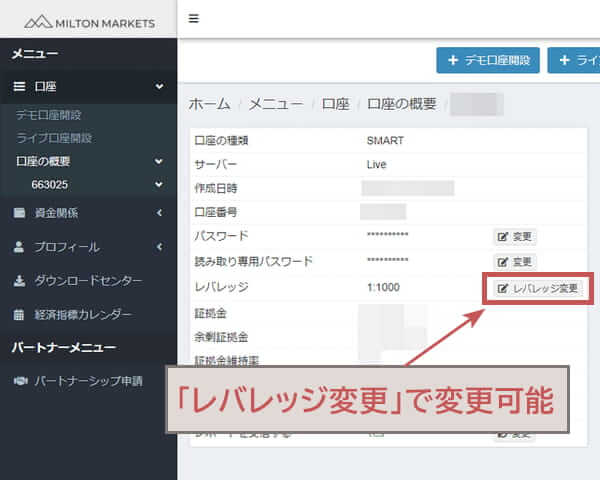Click the edit icon in 読み取り専用パスワード row
Image resolution: width=600 pixels, height=480 pixels.
point(502,262)
